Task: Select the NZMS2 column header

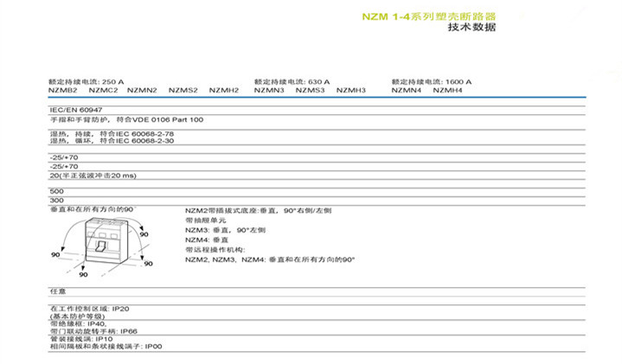Action: [x=183, y=90]
